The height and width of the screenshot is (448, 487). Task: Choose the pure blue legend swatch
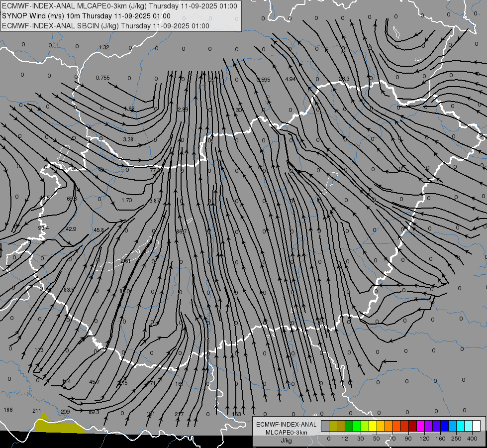click(x=444, y=426)
